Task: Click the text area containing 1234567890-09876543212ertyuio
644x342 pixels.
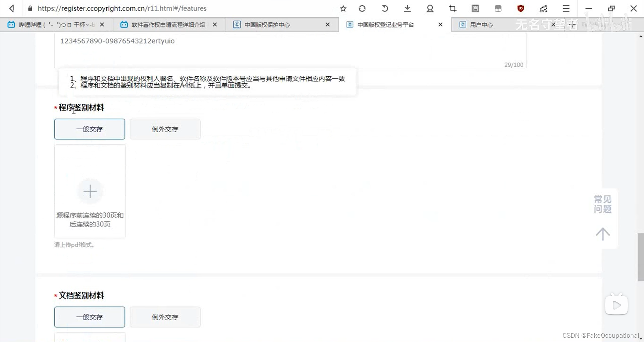Action: (290, 50)
